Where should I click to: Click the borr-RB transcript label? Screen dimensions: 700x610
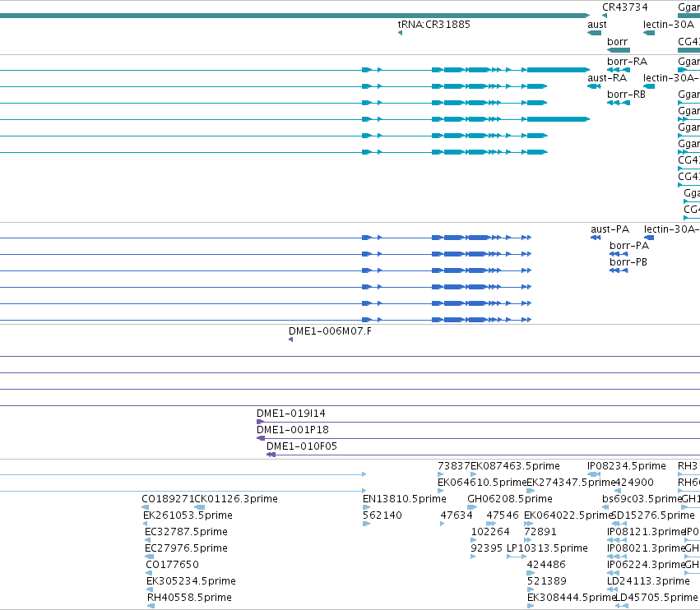pyautogui.click(x=626, y=95)
